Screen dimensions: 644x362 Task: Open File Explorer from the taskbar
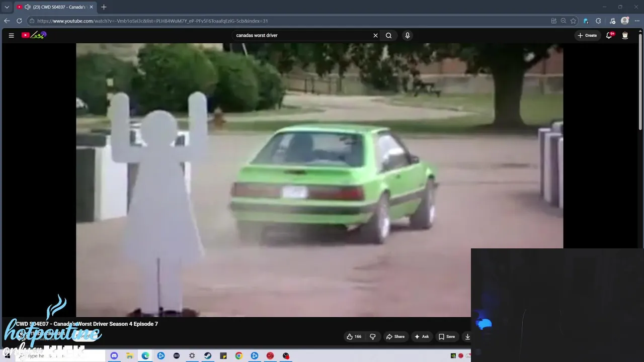pos(129,355)
